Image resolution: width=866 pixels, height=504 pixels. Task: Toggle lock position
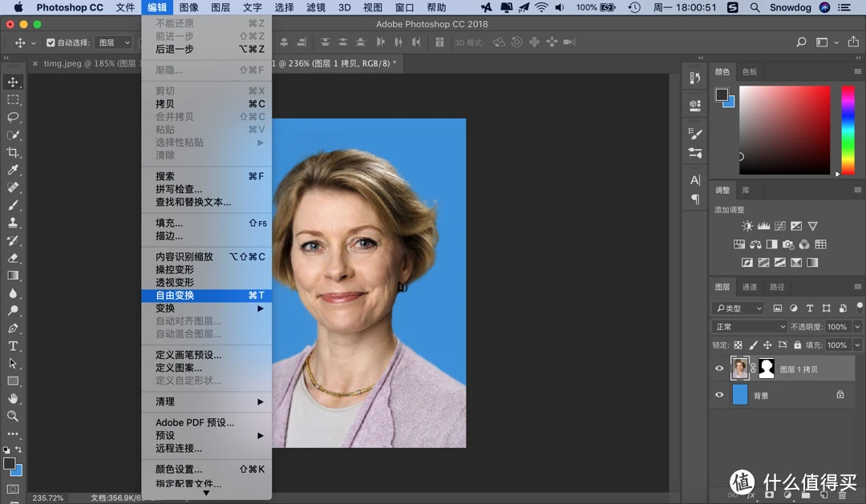[767, 345]
